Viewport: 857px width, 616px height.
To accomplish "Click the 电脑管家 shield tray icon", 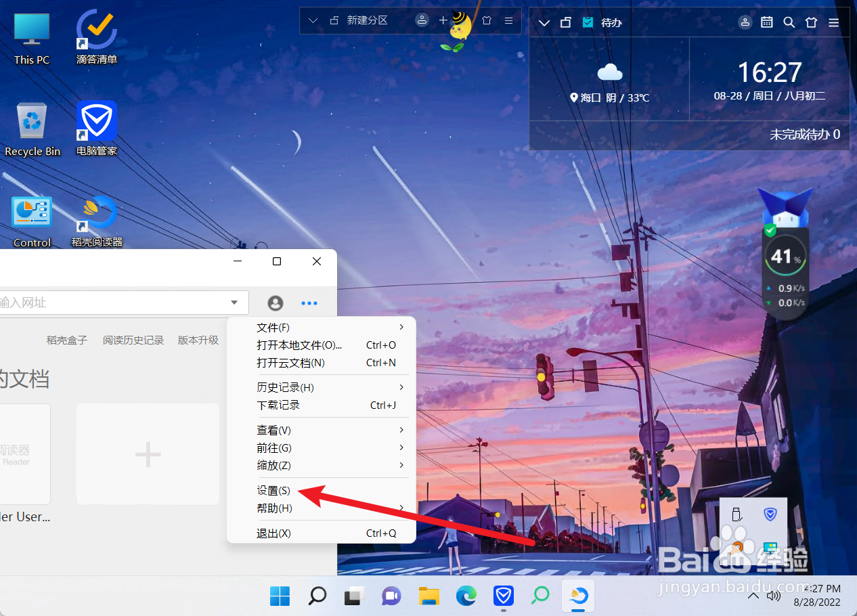I will [x=770, y=514].
